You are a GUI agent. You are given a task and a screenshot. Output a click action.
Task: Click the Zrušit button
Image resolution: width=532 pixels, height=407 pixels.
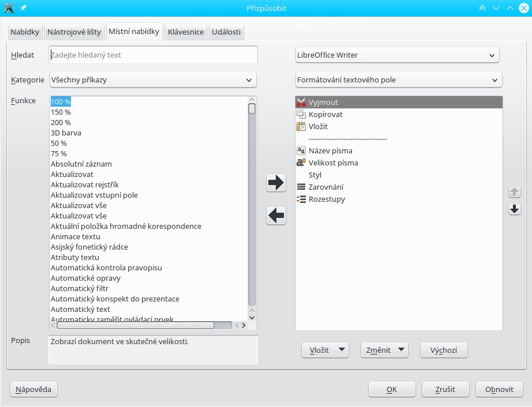pos(445,389)
